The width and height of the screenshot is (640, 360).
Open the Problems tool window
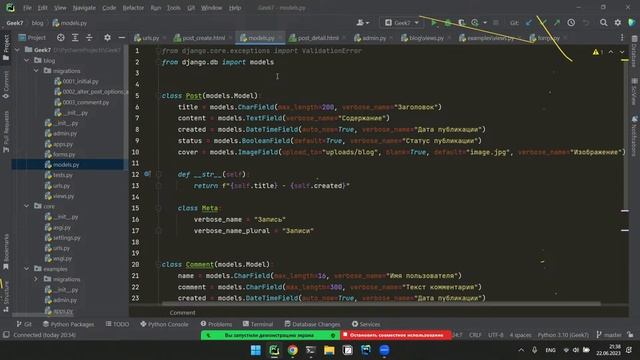point(216,324)
